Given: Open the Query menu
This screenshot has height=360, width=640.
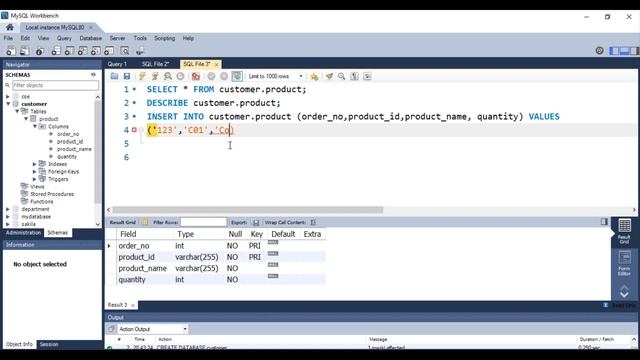Looking at the screenshot, I should (64, 38).
